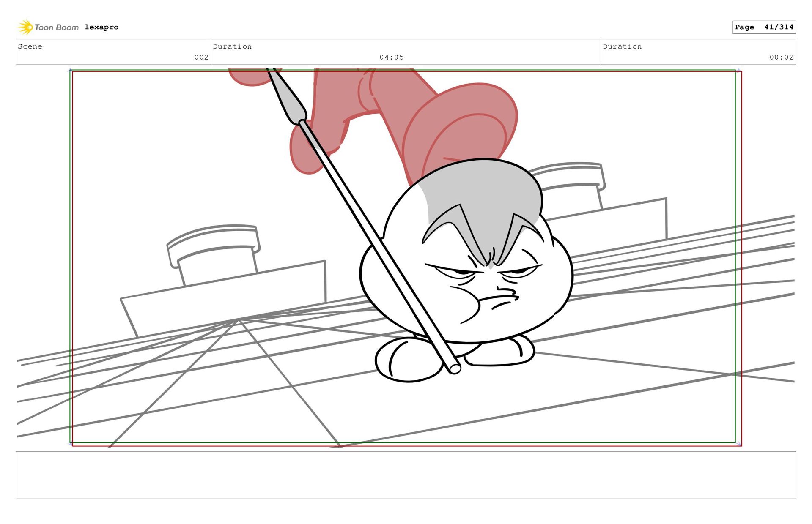The height and width of the screenshot is (524, 812).
Task: Select the duration value '04:05'
Action: pyautogui.click(x=392, y=57)
